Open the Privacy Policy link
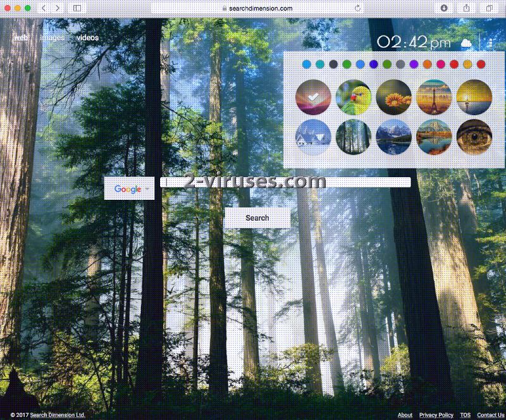Screen dimensions: 506x420 (x=436, y=415)
